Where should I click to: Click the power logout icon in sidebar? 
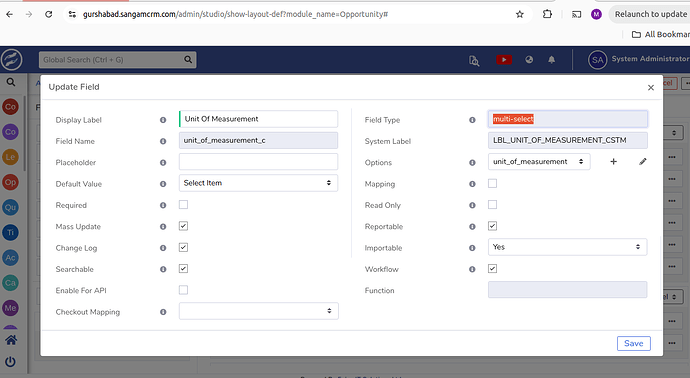point(11,362)
